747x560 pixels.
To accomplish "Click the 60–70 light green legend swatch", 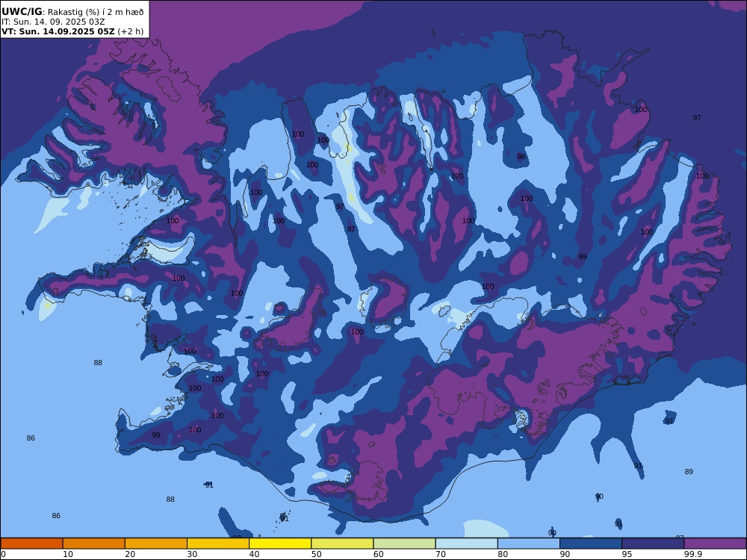I will tap(404, 544).
